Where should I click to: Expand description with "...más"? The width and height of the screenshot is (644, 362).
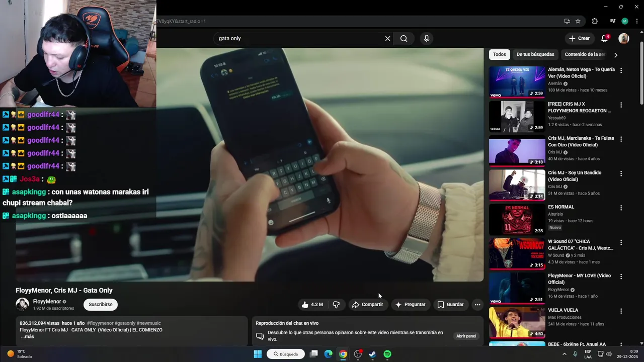pyautogui.click(x=27, y=336)
